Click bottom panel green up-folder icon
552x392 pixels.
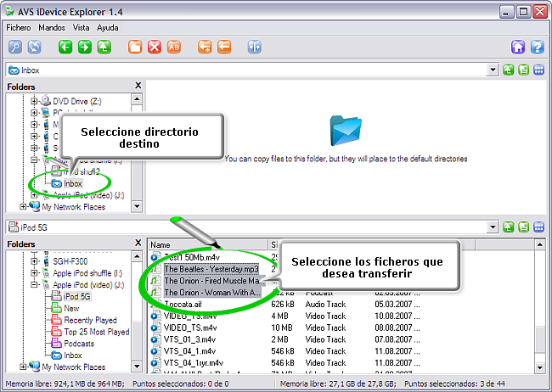tap(508, 227)
